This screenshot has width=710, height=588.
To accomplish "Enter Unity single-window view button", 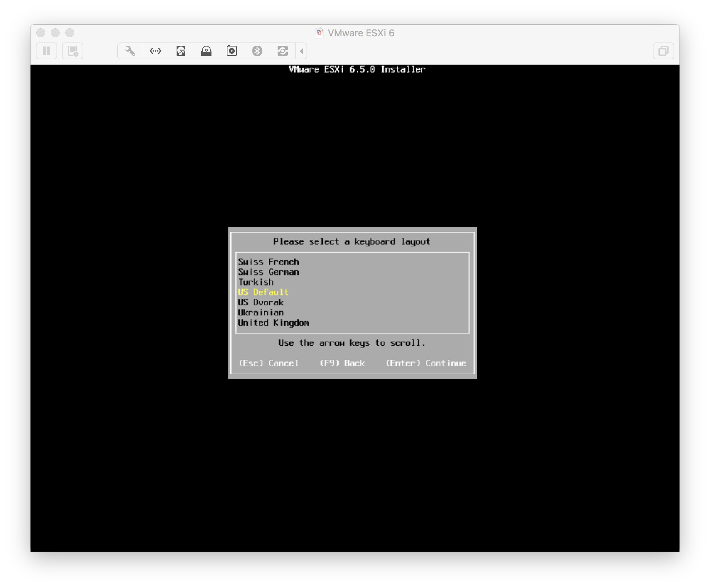I will tap(663, 51).
